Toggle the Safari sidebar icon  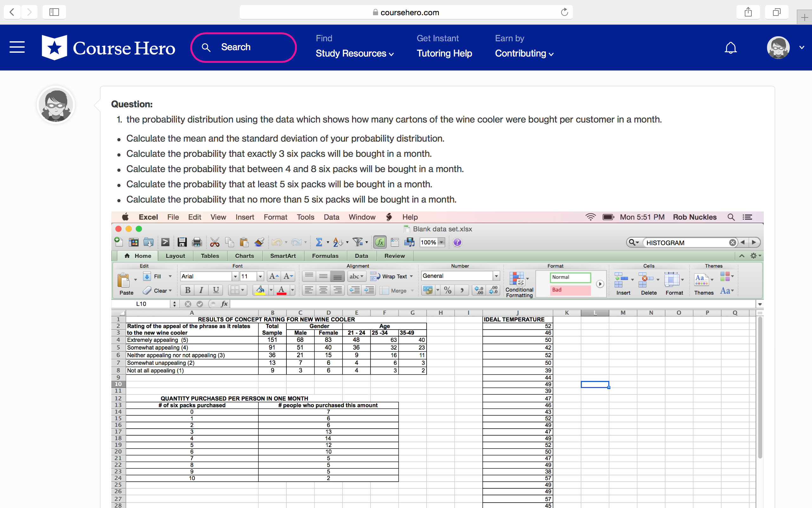(x=54, y=12)
